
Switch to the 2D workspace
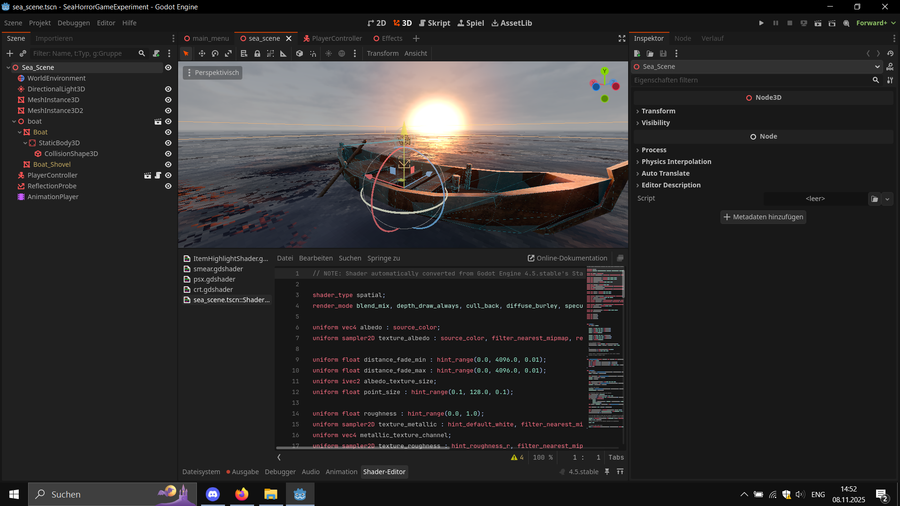(x=377, y=23)
